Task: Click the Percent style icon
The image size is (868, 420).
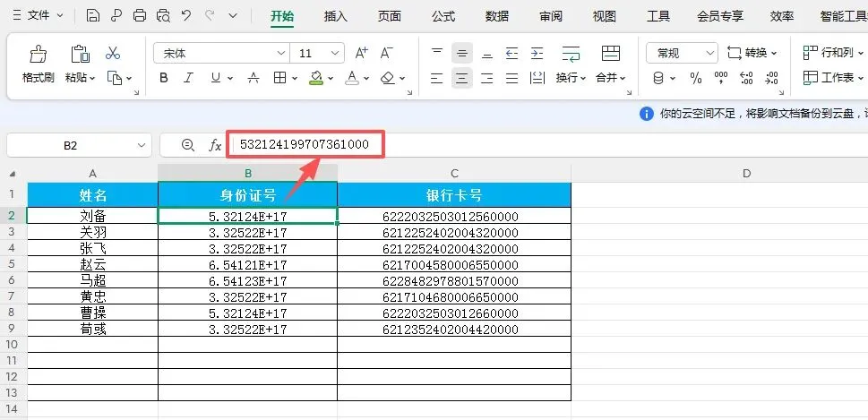Action: tap(696, 78)
